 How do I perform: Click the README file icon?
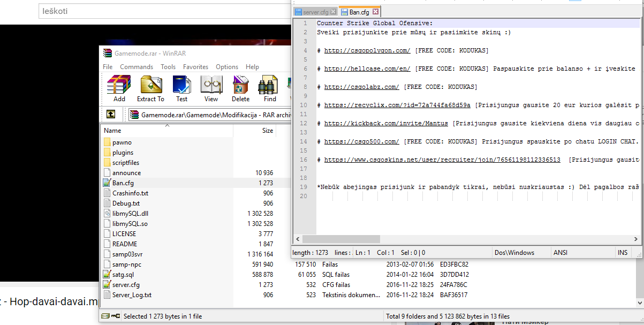(x=107, y=244)
